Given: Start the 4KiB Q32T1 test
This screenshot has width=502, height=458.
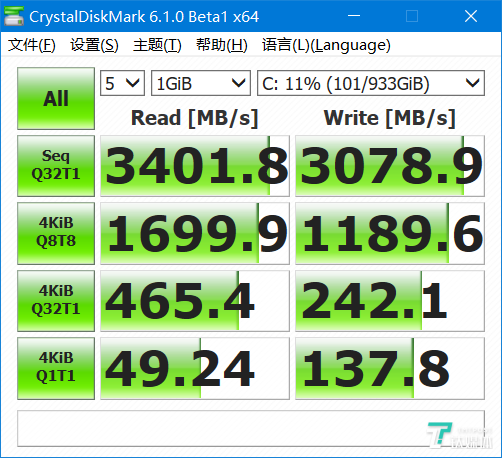Looking at the screenshot, I should (x=56, y=301).
